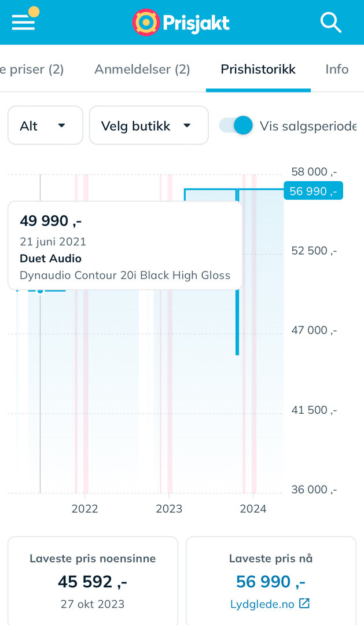This screenshot has height=625, width=364.
Task: Open the search magnifier icon
Action: tap(330, 23)
